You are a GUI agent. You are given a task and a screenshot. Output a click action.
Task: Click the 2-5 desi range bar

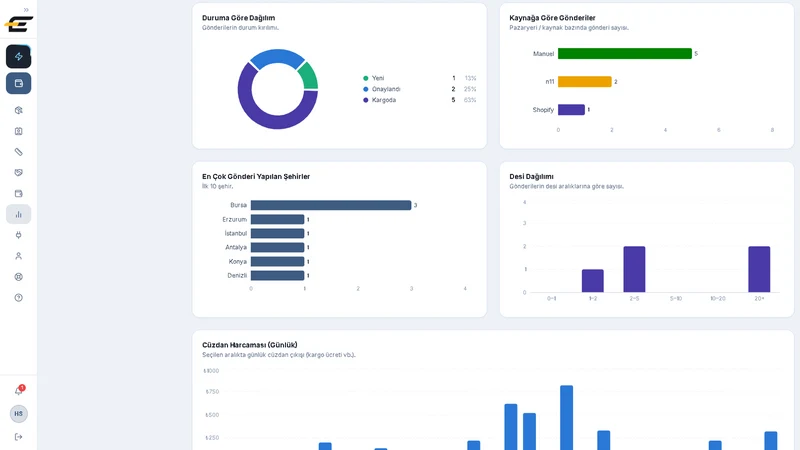click(x=634, y=269)
